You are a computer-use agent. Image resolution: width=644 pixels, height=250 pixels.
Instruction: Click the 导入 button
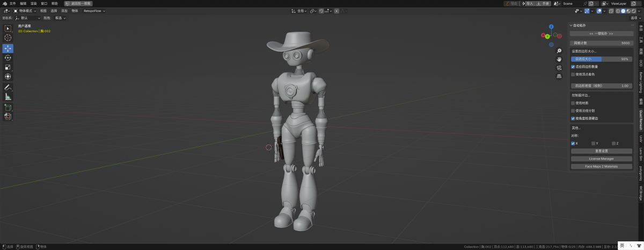tap(528, 3)
